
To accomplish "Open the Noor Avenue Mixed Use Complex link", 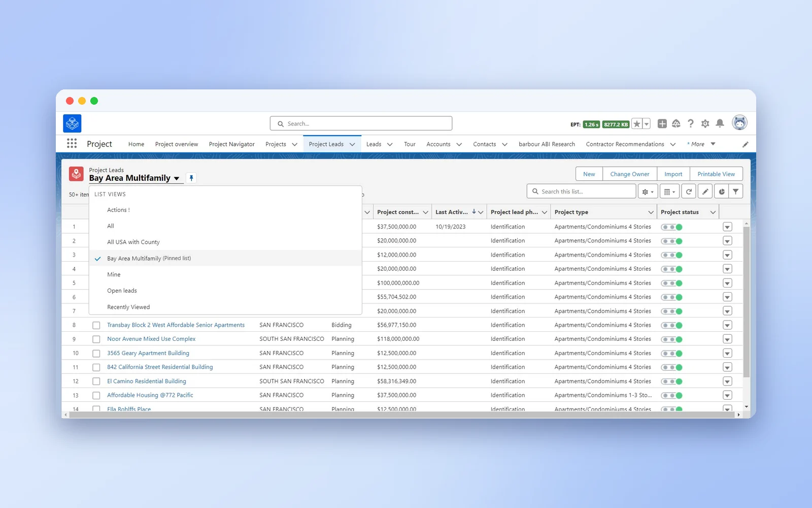I will point(151,339).
